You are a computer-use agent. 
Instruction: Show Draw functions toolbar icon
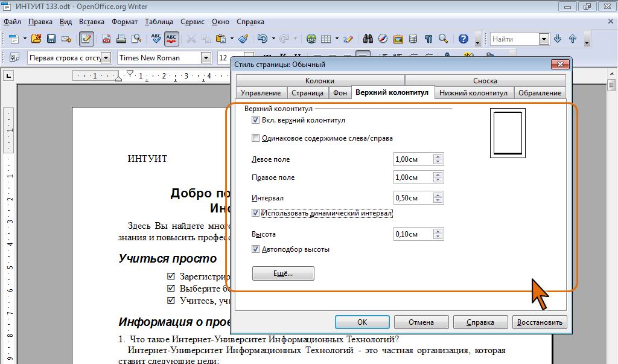pos(348,39)
